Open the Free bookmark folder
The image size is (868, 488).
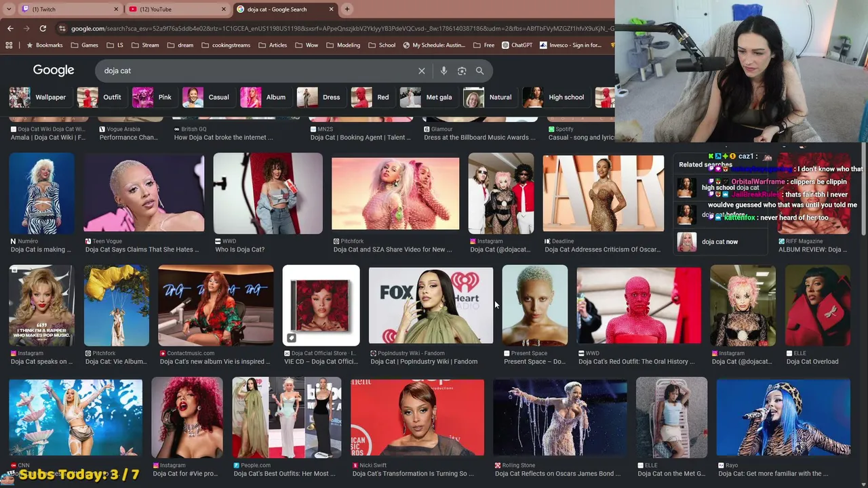coord(484,45)
